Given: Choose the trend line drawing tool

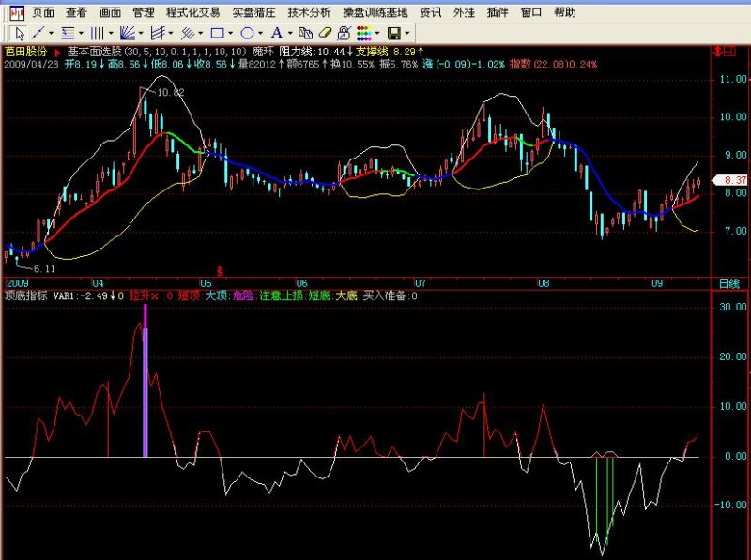Looking at the screenshot, I should 38,34.
